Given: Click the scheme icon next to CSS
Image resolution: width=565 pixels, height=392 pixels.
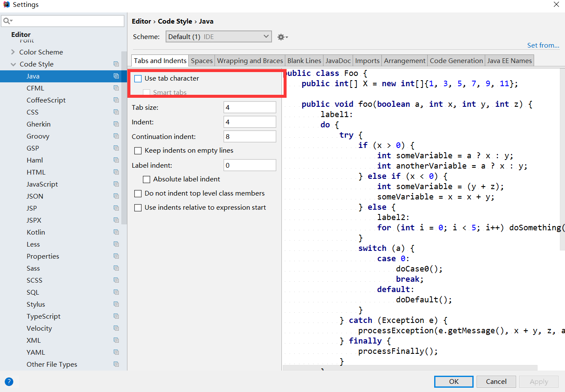Looking at the screenshot, I should click(x=116, y=112).
